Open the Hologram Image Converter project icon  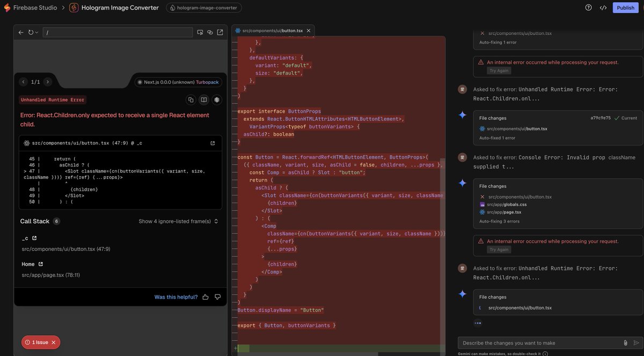(x=74, y=8)
